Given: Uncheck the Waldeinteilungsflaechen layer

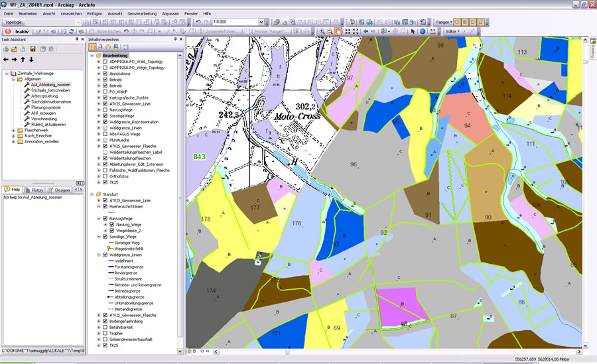Looking at the screenshot, I should [x=105, y=158].
